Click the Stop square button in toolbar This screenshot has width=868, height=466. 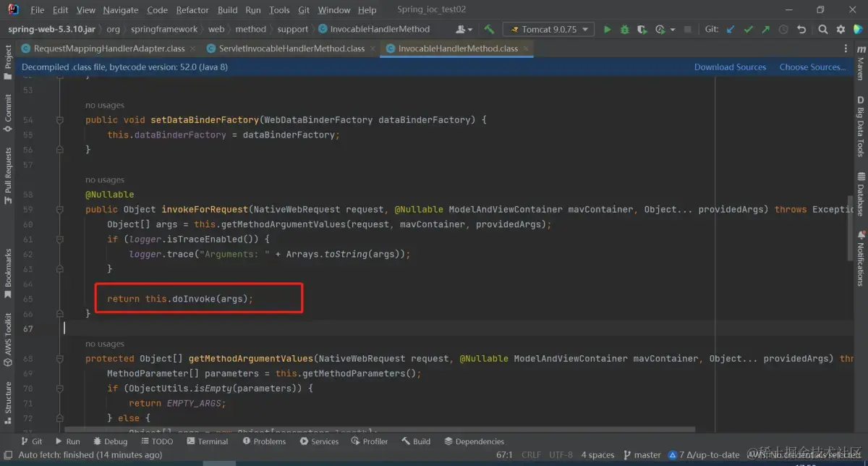click(x=687, y=29)
